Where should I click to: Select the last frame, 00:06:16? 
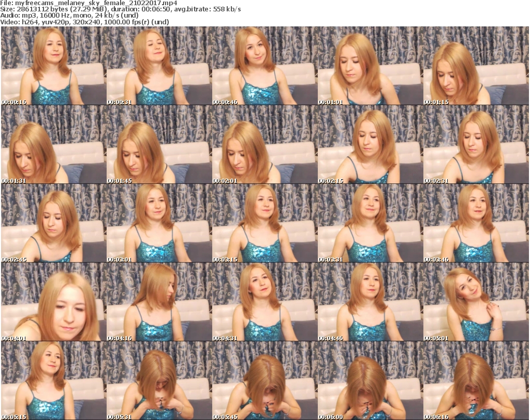476,381
